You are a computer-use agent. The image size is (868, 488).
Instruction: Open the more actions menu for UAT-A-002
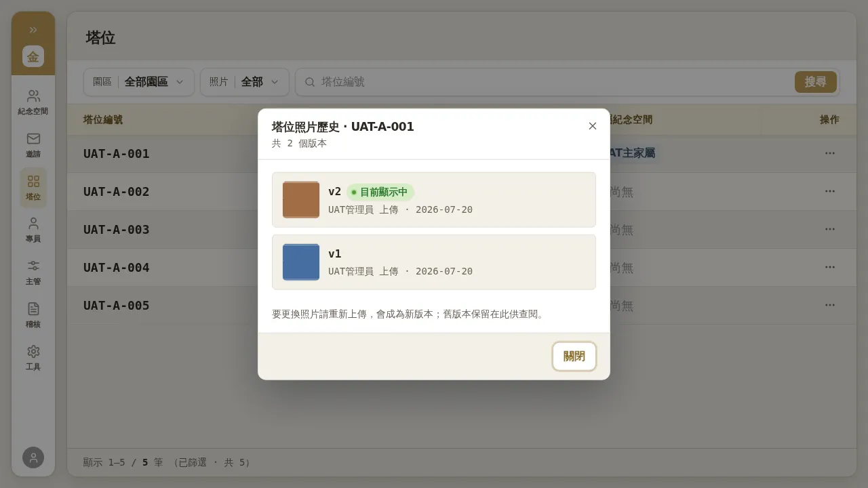tap(830, 191)
